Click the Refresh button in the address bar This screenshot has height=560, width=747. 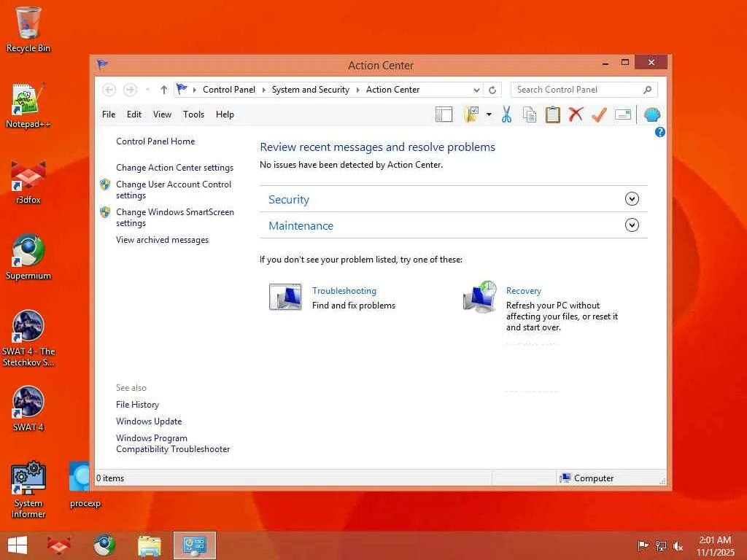pos(492,90)
